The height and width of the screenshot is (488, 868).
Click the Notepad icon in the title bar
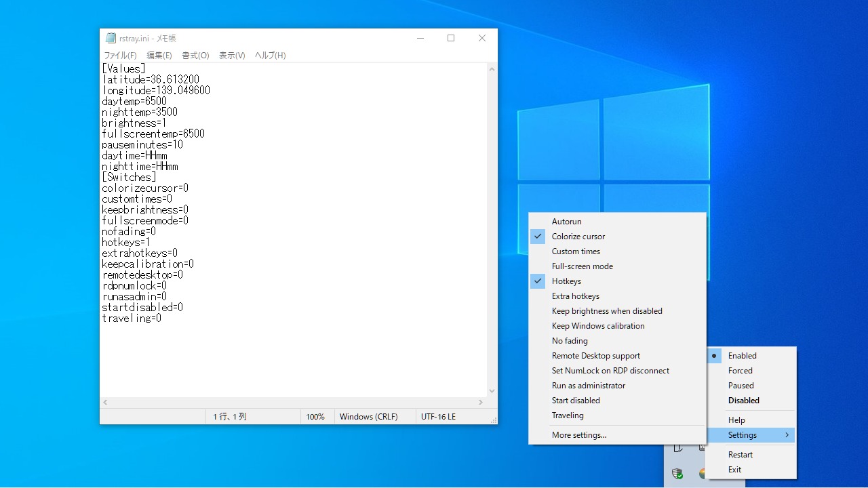pyautogui.click(x=111, y=39)
